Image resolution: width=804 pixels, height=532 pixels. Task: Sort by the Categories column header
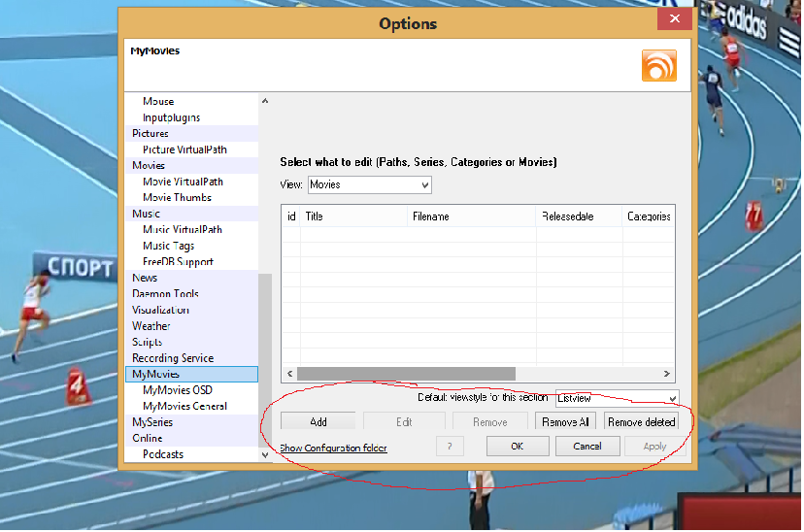[649, 216]
